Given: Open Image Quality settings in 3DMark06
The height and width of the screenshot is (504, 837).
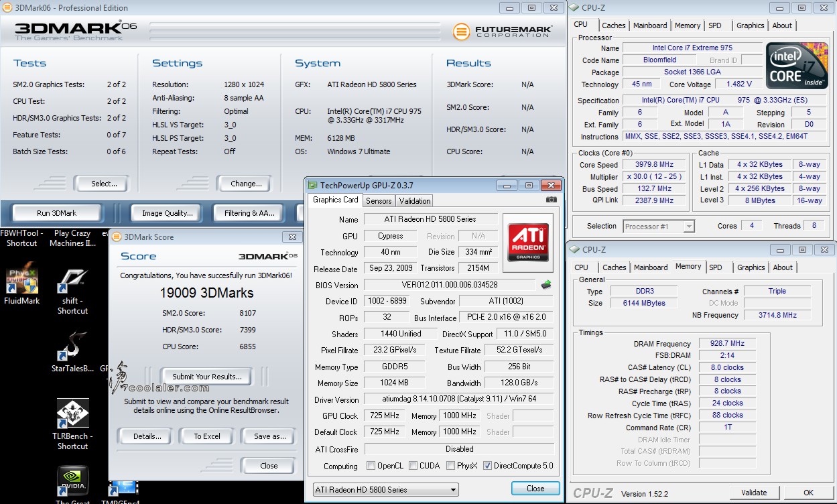Looking at the screenshot, I should (168, 213).
